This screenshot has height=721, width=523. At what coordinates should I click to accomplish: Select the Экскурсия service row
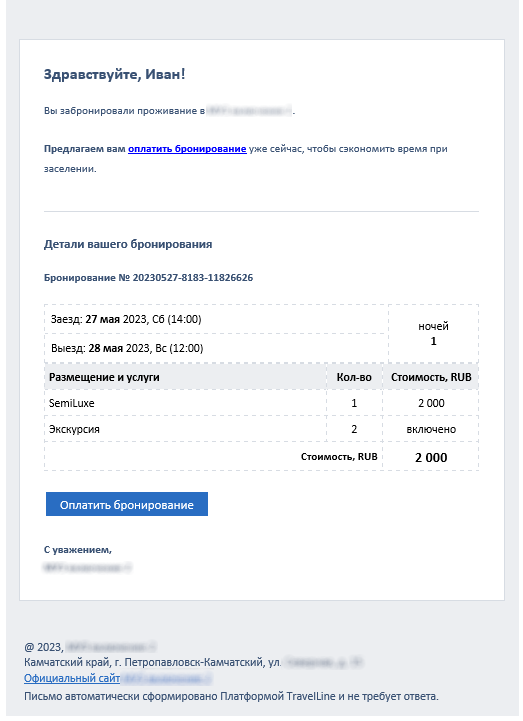261,429
